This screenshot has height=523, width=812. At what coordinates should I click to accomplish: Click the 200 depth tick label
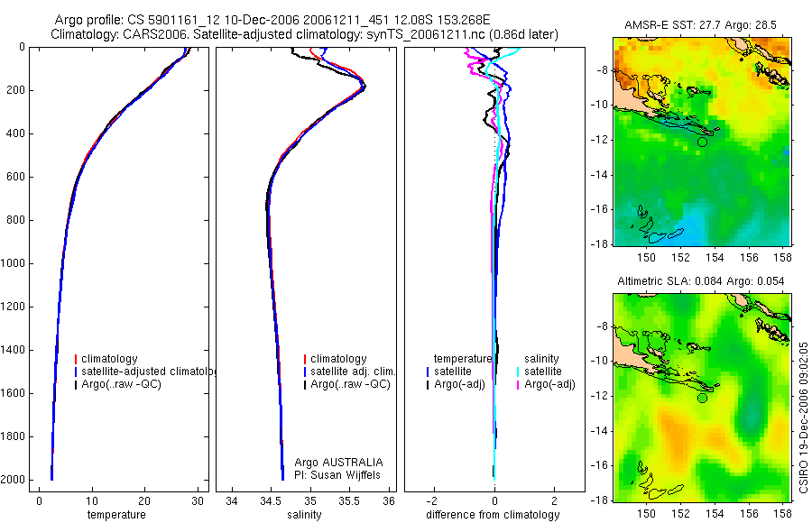pos(15,90)
